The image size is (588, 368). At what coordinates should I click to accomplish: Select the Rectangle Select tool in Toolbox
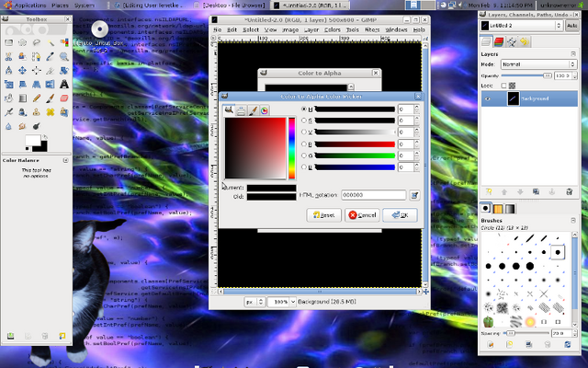pyautogui.click(x=8, y=42)
